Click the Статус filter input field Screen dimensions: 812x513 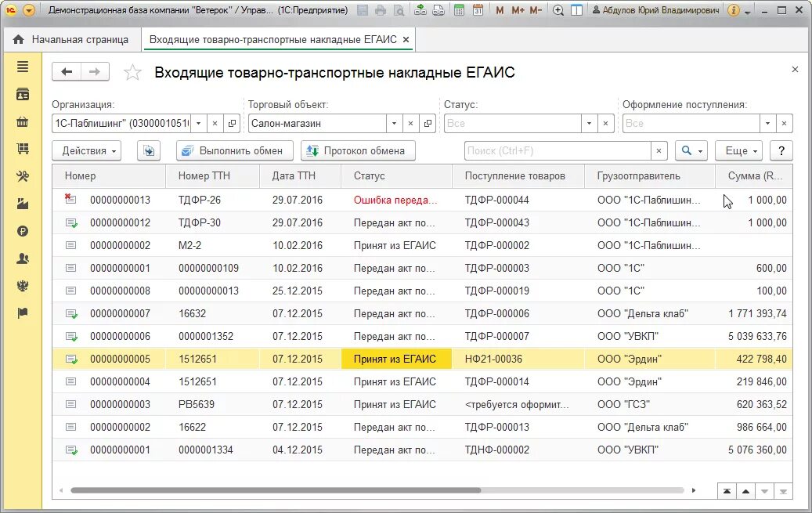coord(513,123)
